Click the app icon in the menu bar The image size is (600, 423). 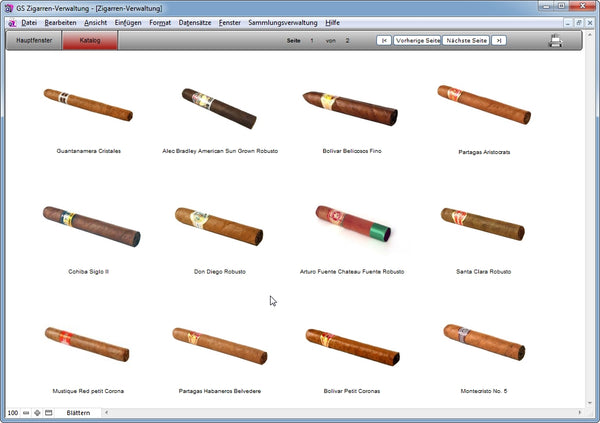(x=12, y=23)
